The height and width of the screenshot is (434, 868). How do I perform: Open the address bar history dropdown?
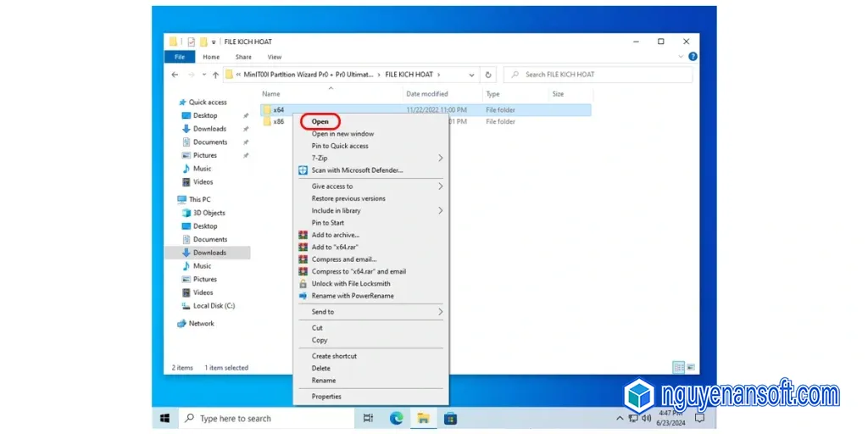[471, 75]
